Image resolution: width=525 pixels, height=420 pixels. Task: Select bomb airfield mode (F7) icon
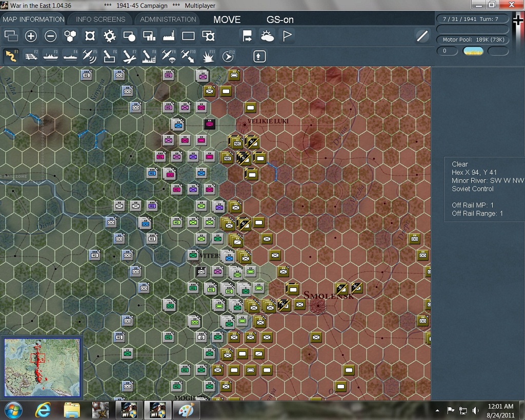129,56
